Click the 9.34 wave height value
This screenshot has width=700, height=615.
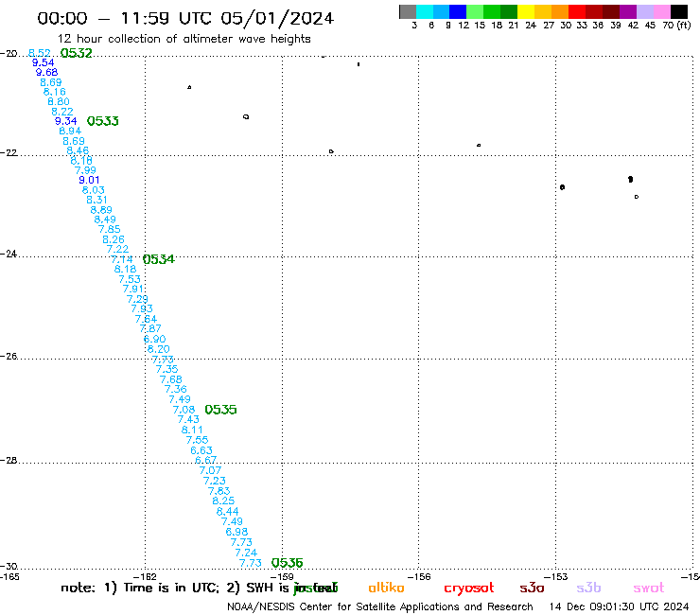tap(65, 121)
